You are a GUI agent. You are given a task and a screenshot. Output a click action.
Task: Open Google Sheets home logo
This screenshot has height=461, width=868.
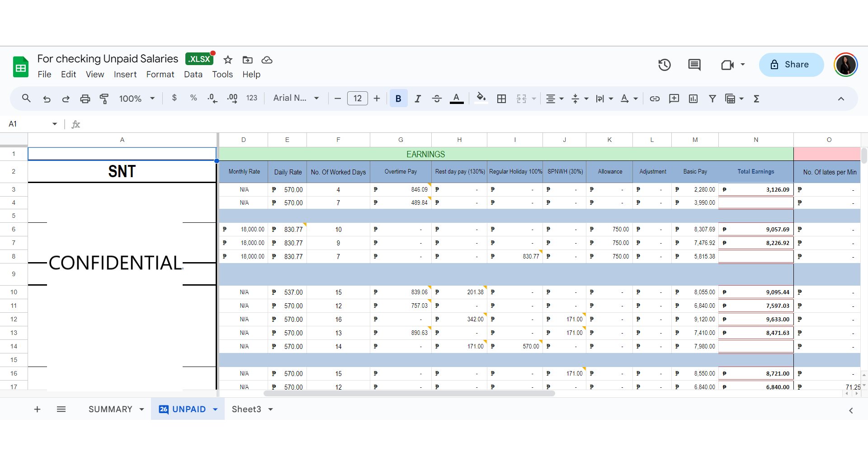(x=21, y=67)
